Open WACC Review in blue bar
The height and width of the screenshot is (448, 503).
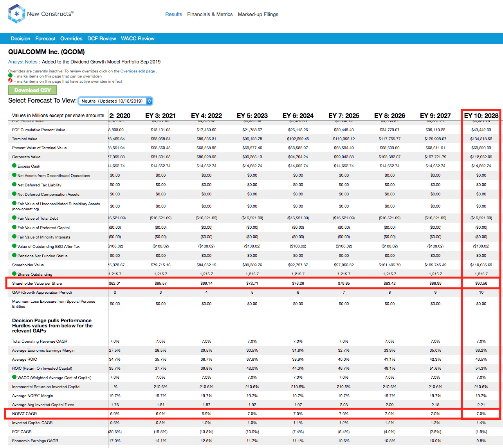pos(138,38)
